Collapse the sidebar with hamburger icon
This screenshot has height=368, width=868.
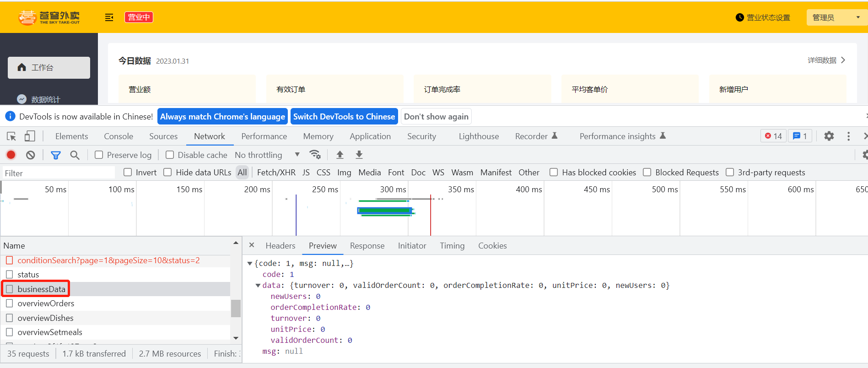point(109,17)
